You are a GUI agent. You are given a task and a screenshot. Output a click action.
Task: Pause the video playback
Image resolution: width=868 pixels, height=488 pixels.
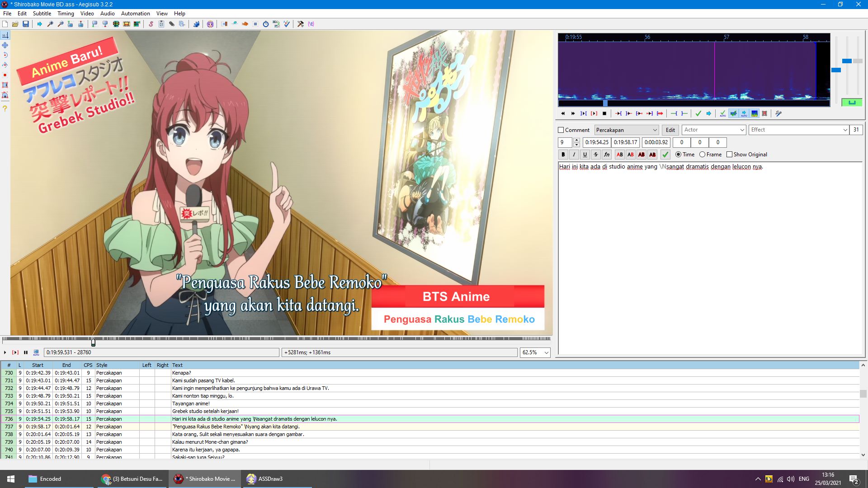[26, 352]
